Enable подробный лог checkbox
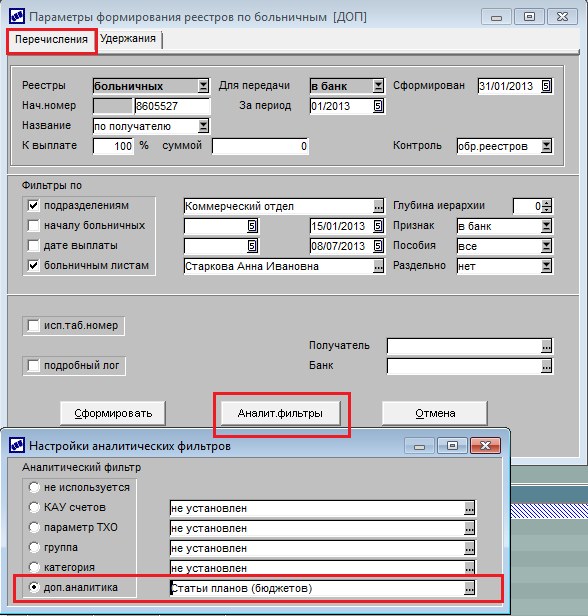This screenshot has height=616, width=588. (x=34, y=365)
